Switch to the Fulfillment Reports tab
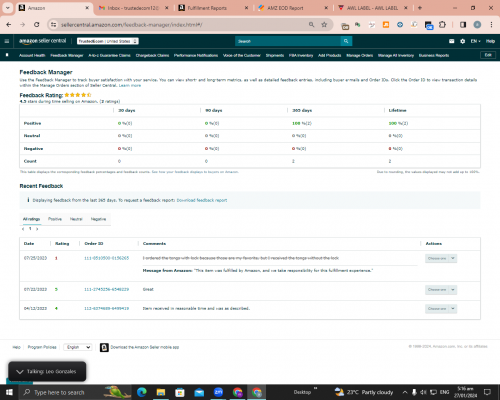 (212, 8)
